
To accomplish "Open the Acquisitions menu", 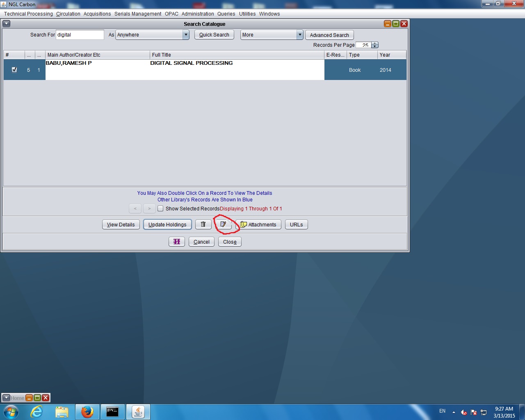I will pos(97,14).
